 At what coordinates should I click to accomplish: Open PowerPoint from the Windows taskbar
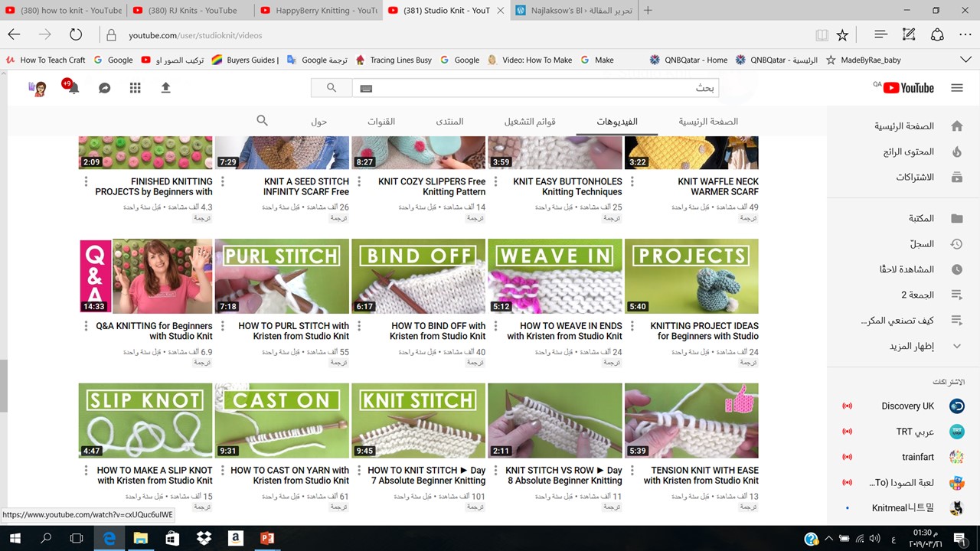pos(267,539)
